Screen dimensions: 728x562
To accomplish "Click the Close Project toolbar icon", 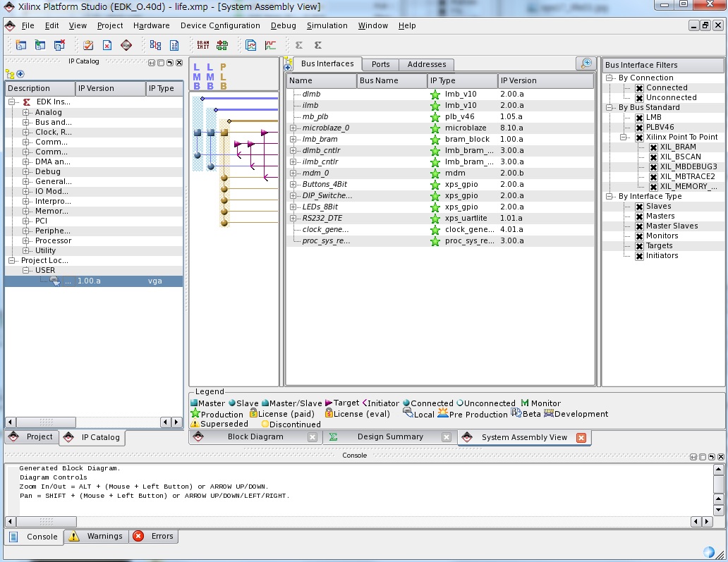I will [x=59, y=45].
